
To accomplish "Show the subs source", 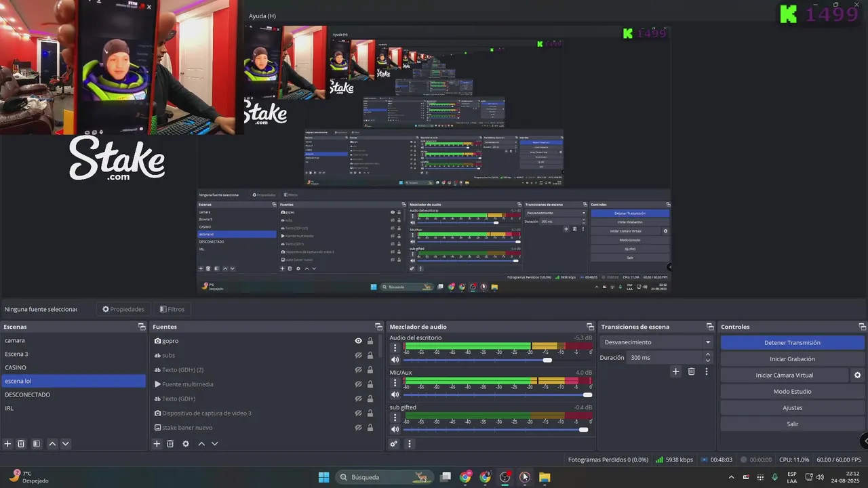I will pos(359,355).
